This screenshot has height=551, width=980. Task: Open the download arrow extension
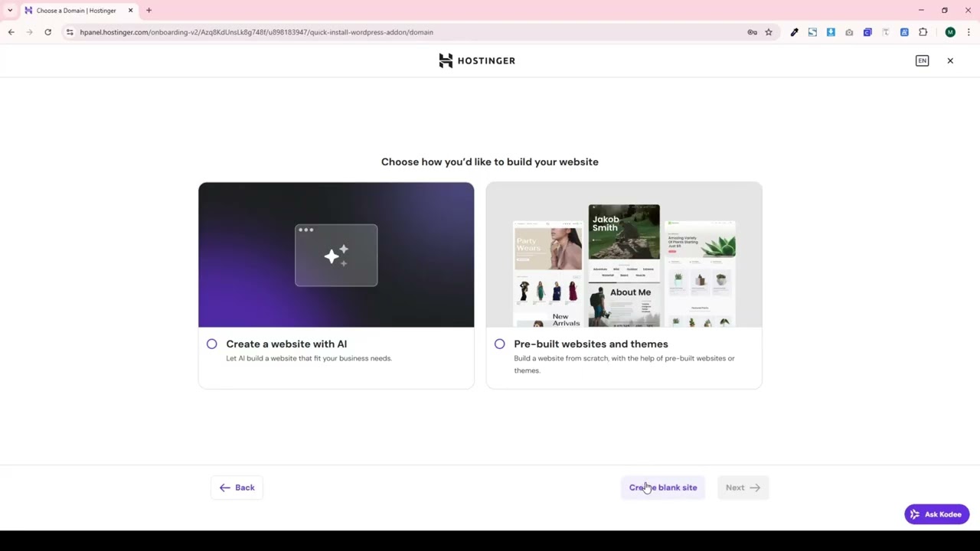[831, 32]
